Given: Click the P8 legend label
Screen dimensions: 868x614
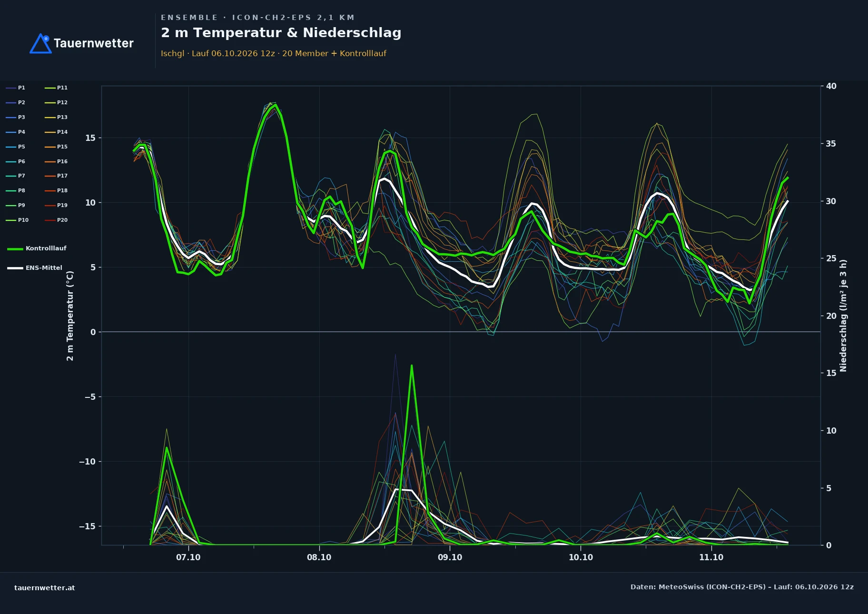Looking at the screenshot, I should tap(21, 191).
